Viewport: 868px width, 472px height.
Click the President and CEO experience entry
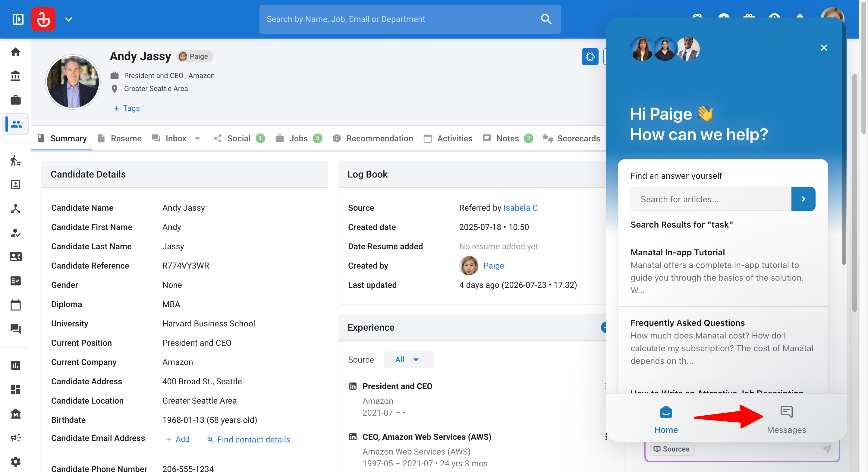(x=397, y=386)
